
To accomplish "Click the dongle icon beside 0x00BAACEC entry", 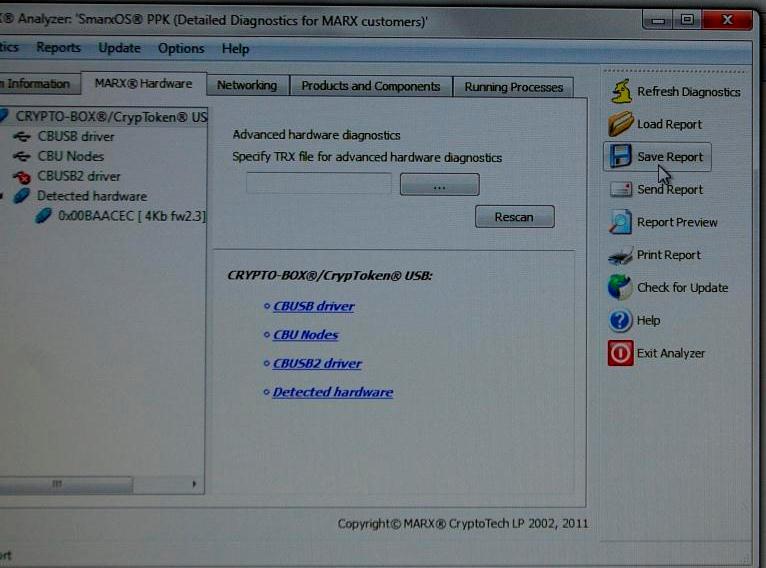I will click(43, 215).
